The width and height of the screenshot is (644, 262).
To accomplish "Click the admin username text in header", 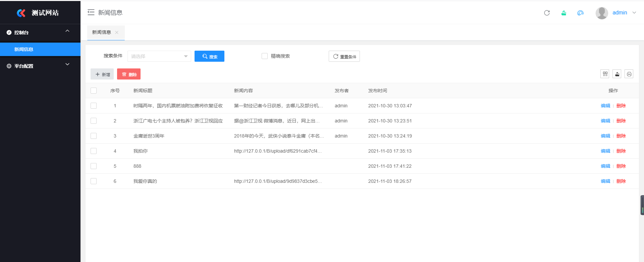I will [620, 13].
